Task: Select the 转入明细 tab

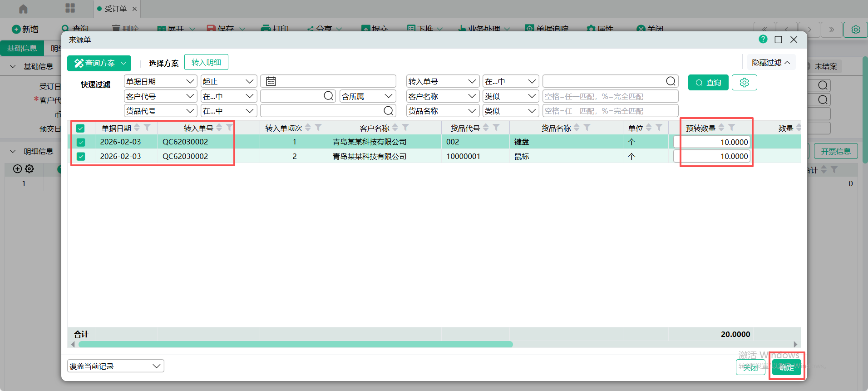Action: coord(206,63)
